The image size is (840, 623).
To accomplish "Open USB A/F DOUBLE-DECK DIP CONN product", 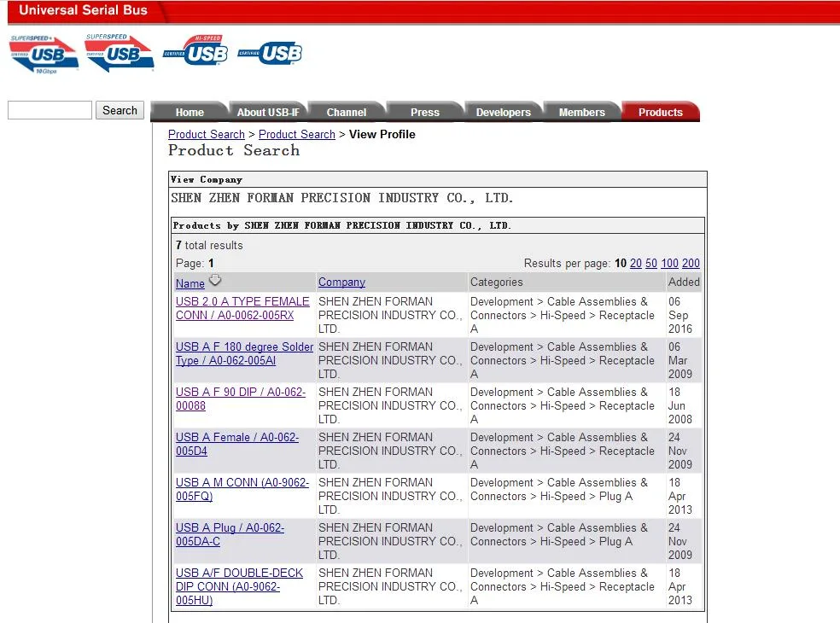I will click(239, 586).
